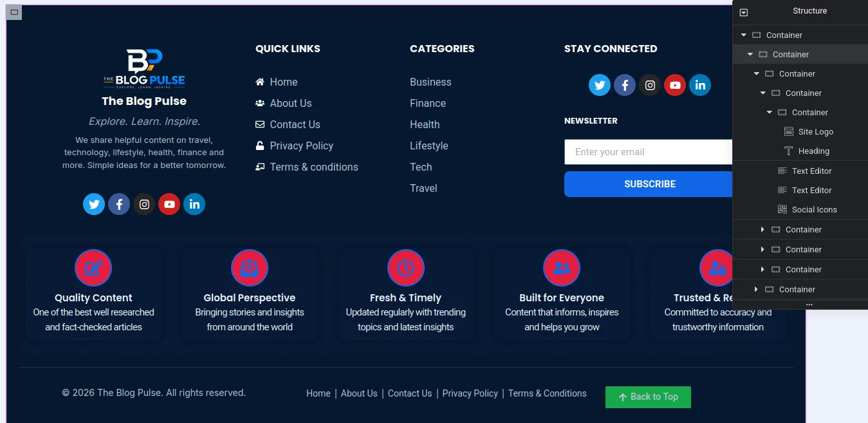Click the Quality Content pencil icon
The width and height of the screenshot is (868, 423).
93,268
